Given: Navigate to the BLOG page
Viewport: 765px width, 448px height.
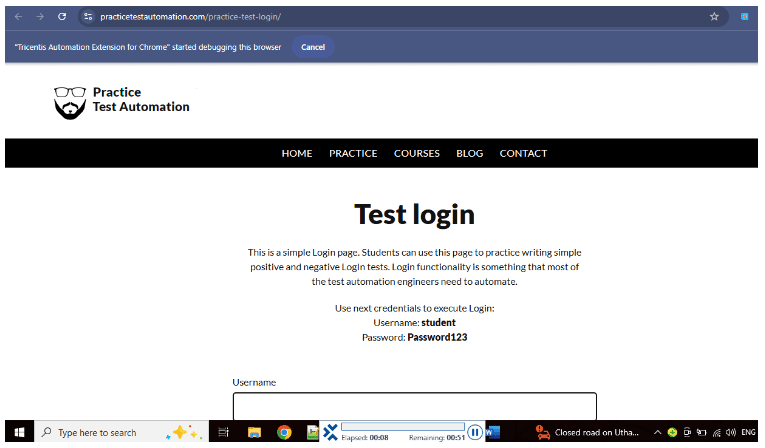Looking at the screenshot, I should [469, 154].
